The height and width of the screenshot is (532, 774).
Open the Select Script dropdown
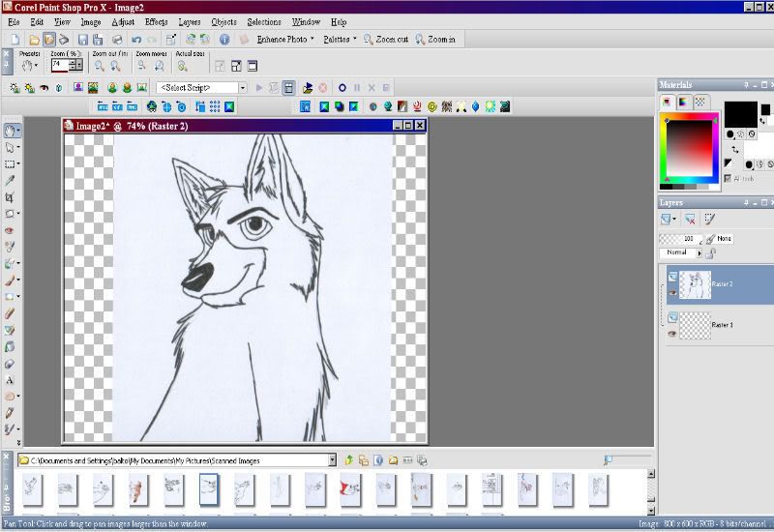pyautogui.click(x=243, y=88)
